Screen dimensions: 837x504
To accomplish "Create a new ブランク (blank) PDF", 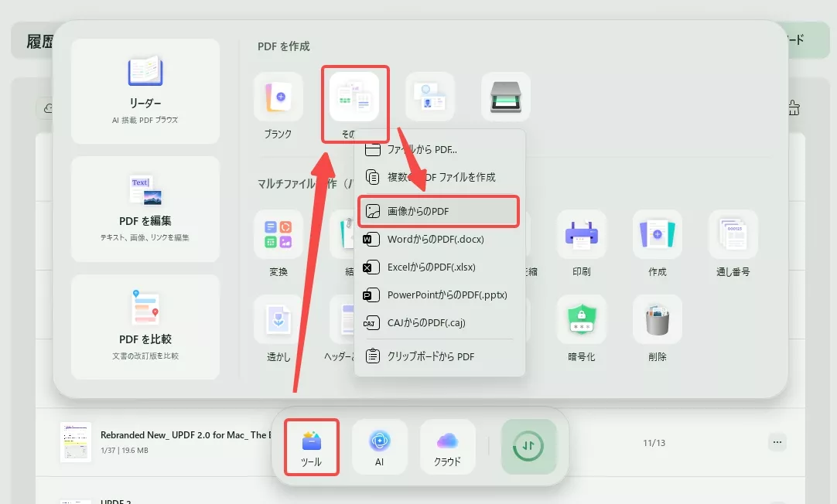I will (x=278, y=97).
